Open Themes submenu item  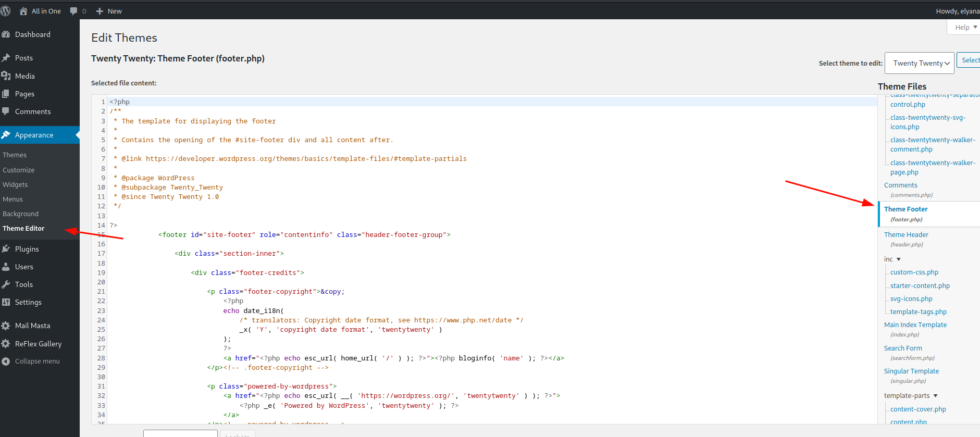click(15, 155)
